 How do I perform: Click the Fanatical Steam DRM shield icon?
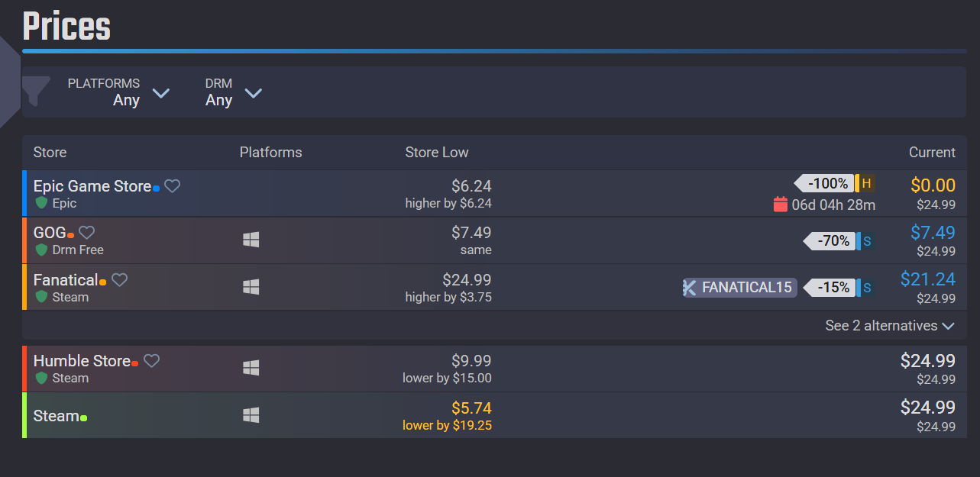(x=41, y=297)
